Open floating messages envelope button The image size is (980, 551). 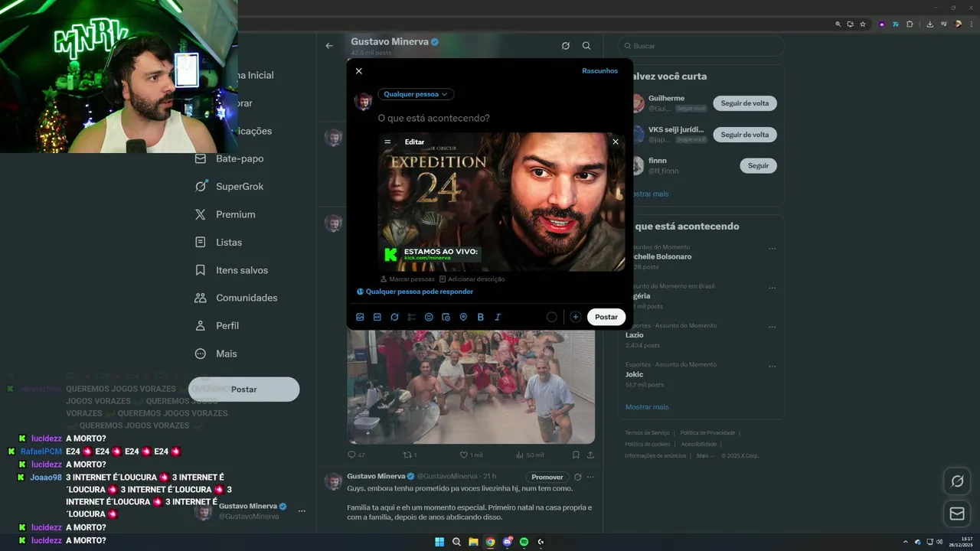957,514
